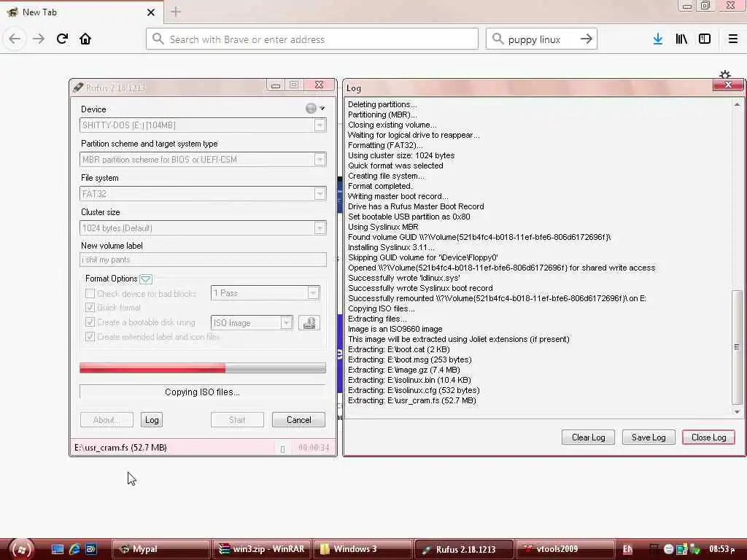Click the Rufus progress bar

[203, 367]
